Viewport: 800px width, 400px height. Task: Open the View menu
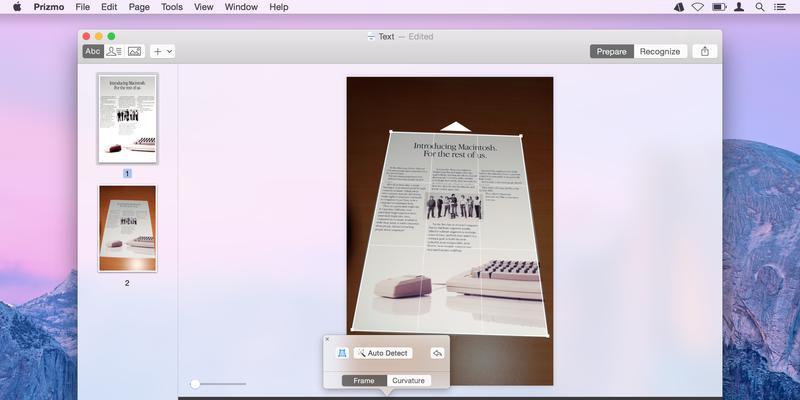pyautogui.click(x=204, y=7)
